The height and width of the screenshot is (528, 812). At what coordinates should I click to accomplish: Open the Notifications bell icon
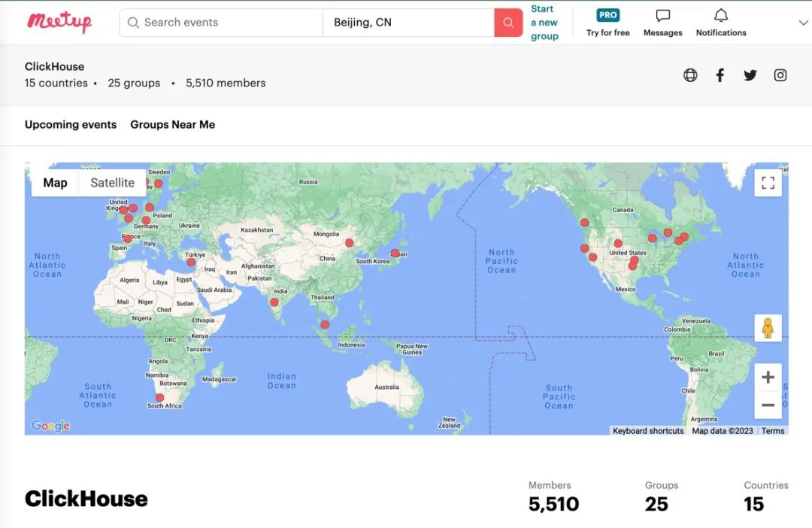[x=720, y=16]
